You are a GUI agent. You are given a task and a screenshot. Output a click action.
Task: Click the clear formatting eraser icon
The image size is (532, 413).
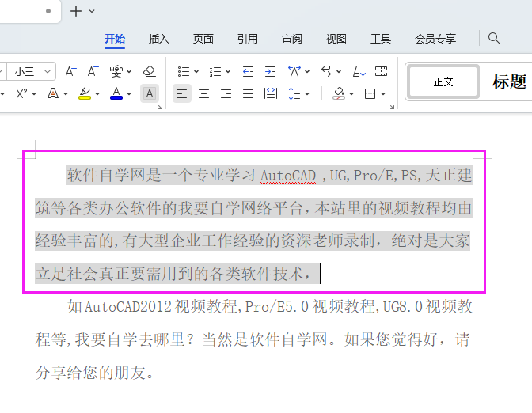pos(150,71)
